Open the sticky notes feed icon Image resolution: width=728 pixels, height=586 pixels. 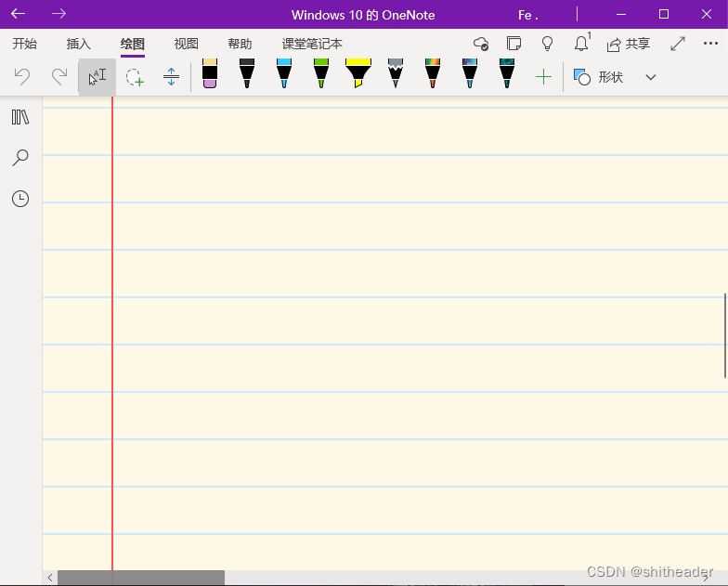coord(514,44)
